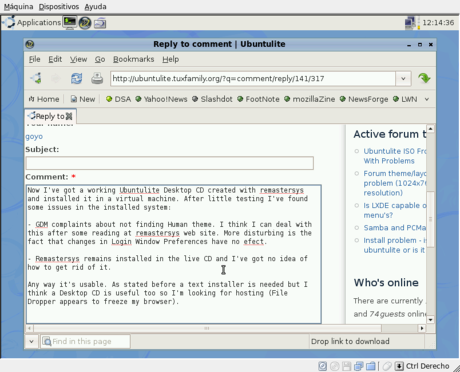Viewport: 460px width, 372px height.
Task: Click New on the bookmarks toolbar
Action: coord(83,99)
